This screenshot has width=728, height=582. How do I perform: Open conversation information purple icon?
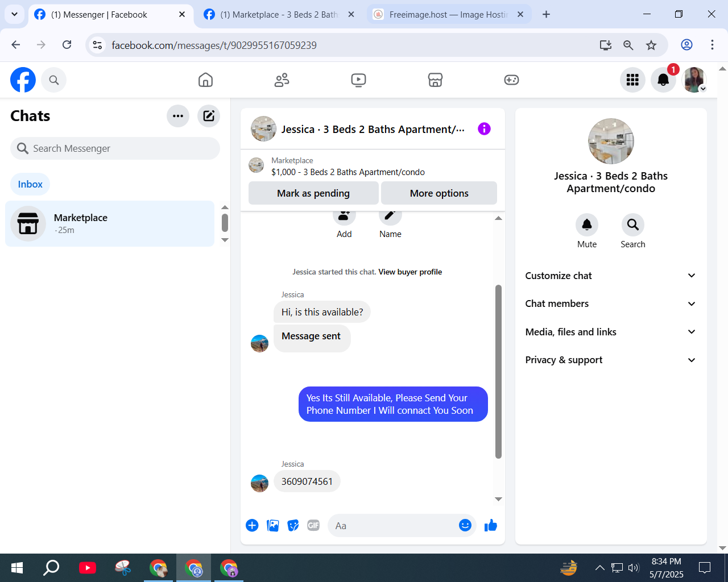(484, 129)
